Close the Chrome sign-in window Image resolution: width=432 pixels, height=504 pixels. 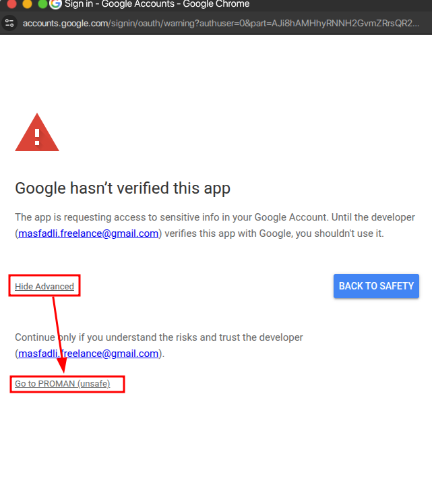click(11, 4)
